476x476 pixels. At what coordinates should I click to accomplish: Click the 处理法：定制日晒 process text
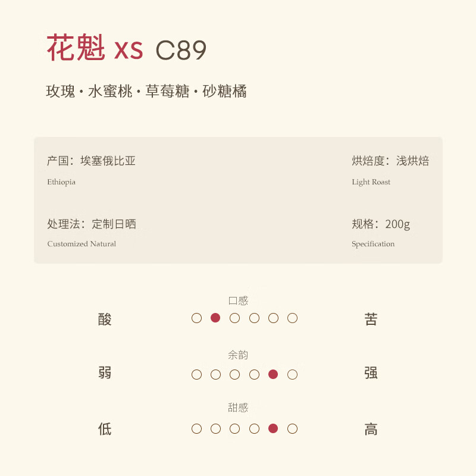[92, 224]
